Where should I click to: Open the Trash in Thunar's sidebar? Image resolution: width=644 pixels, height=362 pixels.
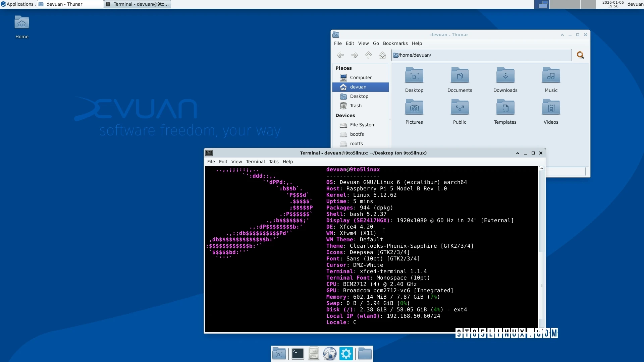(x=355, y=105)
